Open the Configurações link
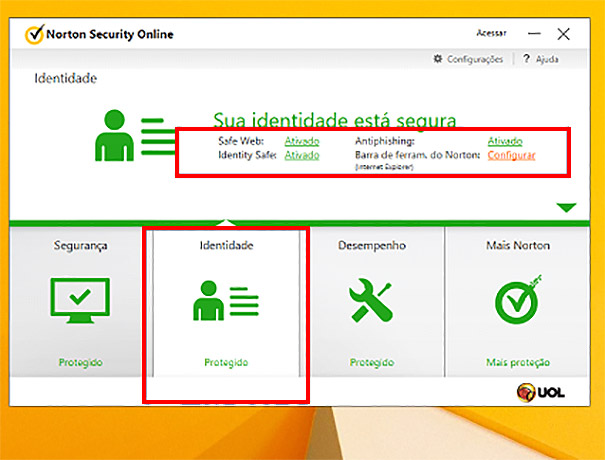 [x=475, y=59]
